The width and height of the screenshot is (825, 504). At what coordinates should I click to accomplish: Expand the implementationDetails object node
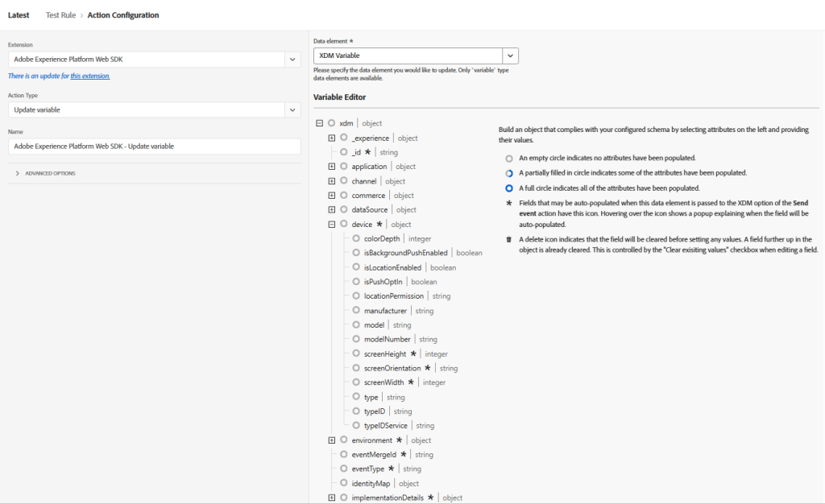(331, 498)
